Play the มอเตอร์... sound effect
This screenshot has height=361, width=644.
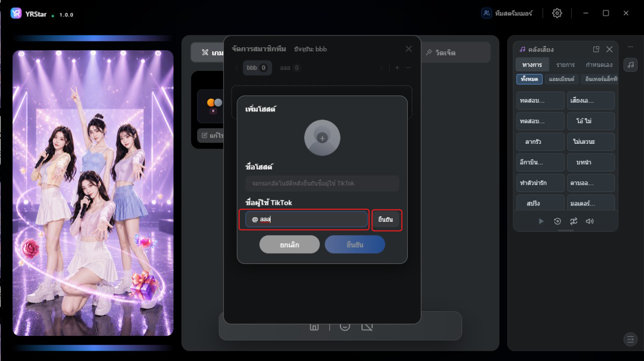pos(591,203)
